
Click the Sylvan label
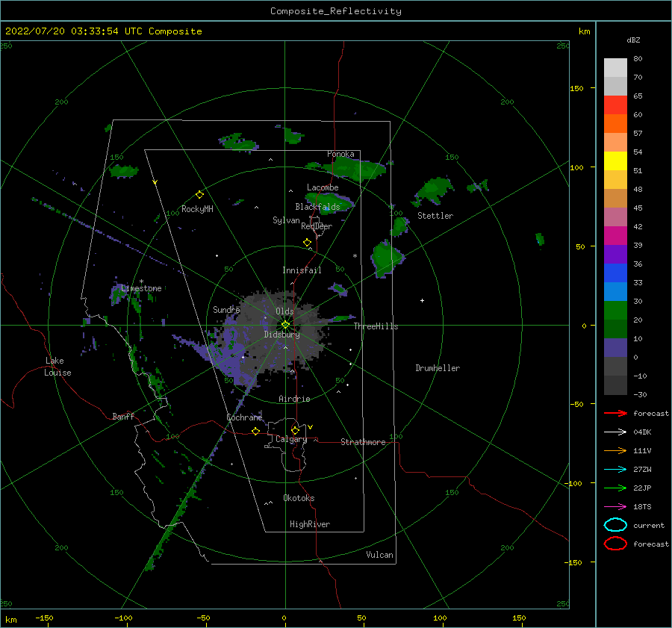point(286,220)
